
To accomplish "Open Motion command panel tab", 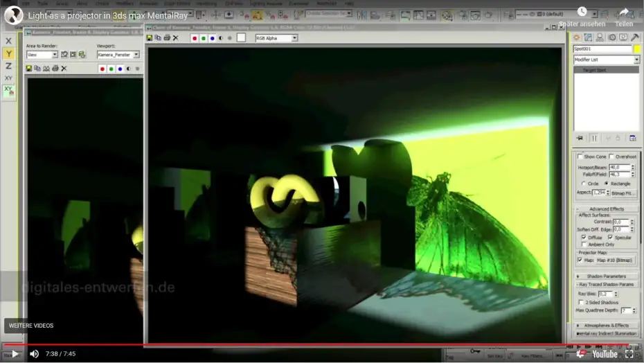I will 612,37.
